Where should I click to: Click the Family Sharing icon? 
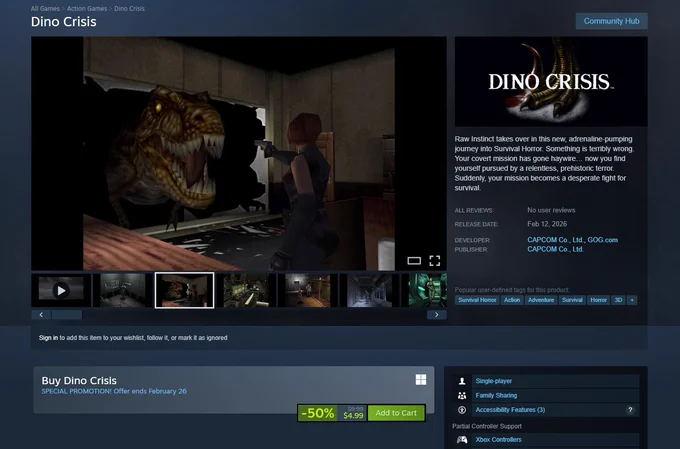[462, 395]
